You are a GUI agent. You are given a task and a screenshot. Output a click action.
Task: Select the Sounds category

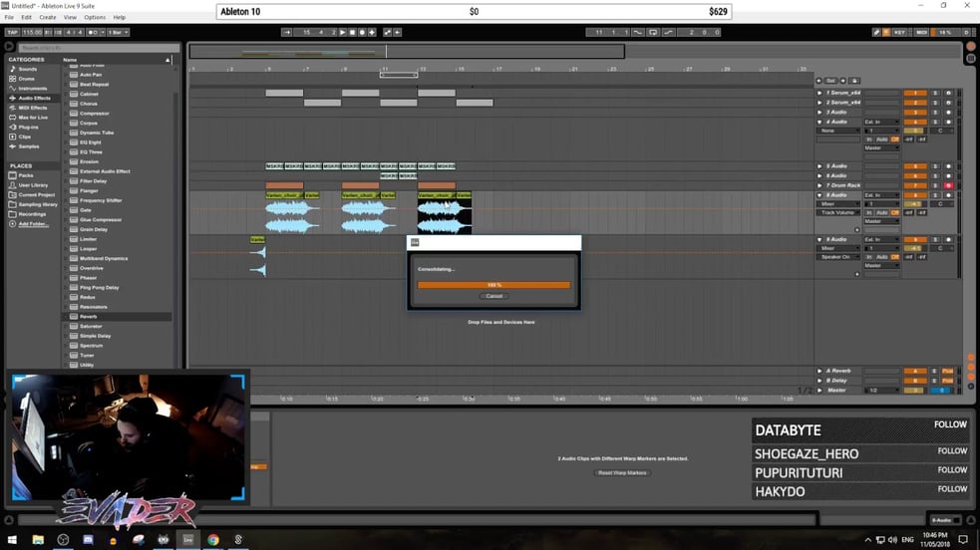tap(28, 69)
